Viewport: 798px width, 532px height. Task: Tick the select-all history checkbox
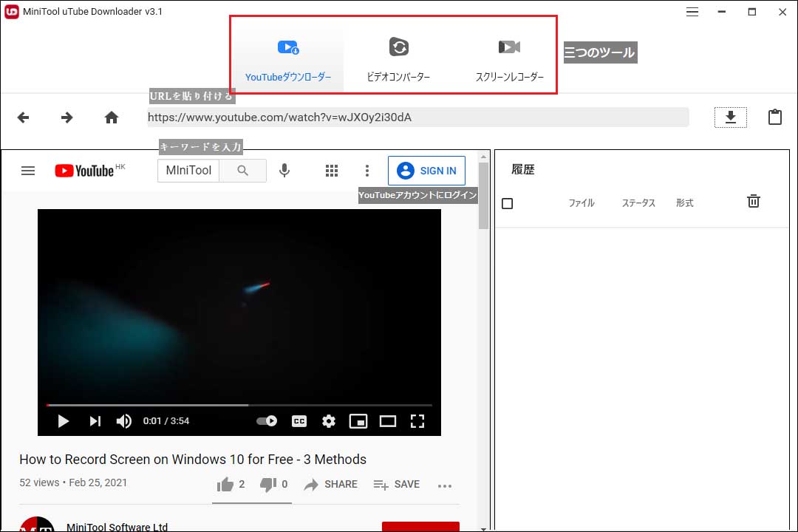click(508, 204)
